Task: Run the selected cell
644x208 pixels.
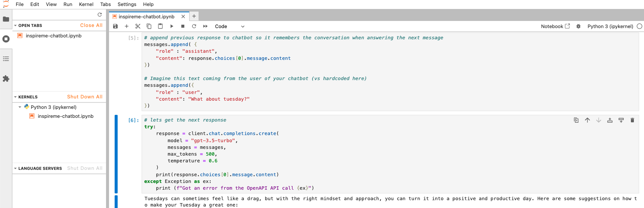Action: 172,26
